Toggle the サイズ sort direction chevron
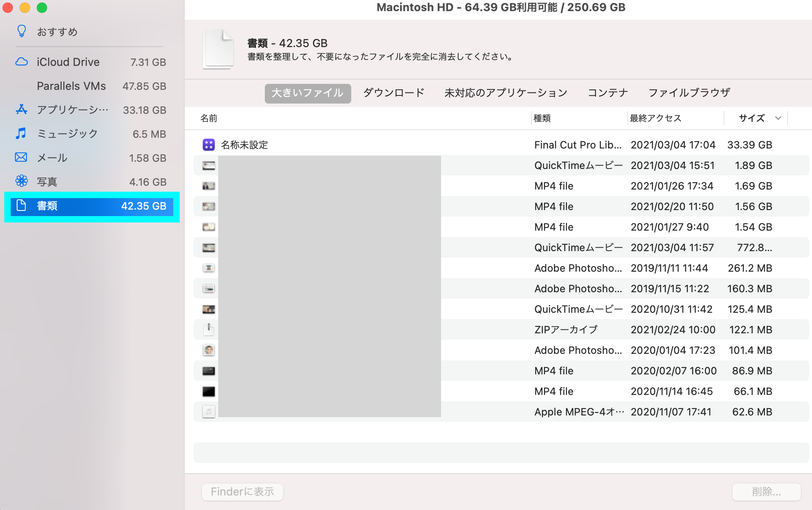 tap(778, 118)
